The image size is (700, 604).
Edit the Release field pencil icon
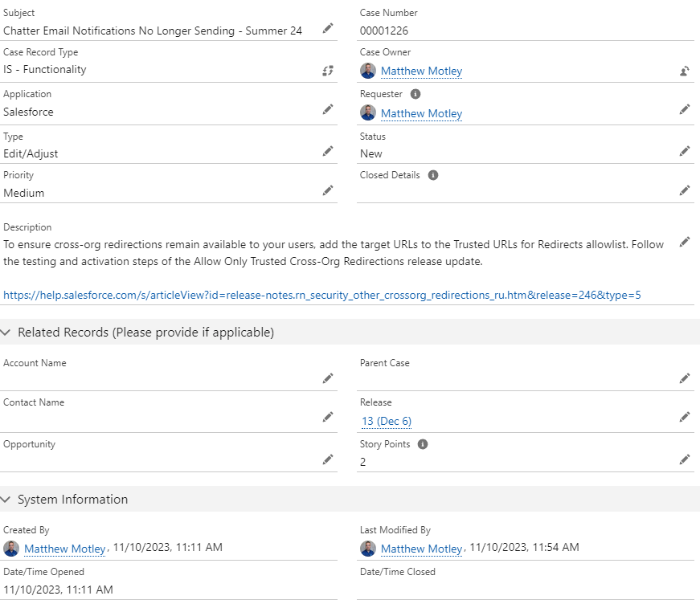pyautogui.click(x=685, y=417)
